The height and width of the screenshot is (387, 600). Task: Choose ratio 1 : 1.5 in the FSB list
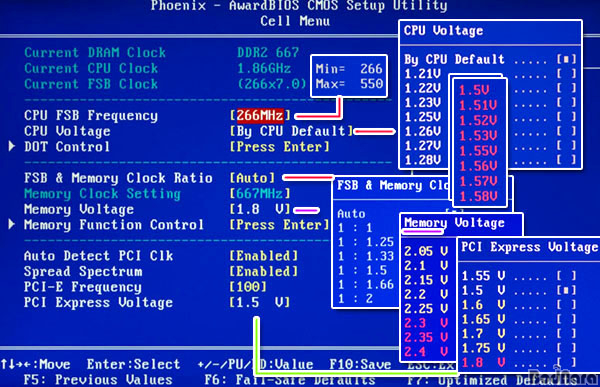click(x=362, y=270)
